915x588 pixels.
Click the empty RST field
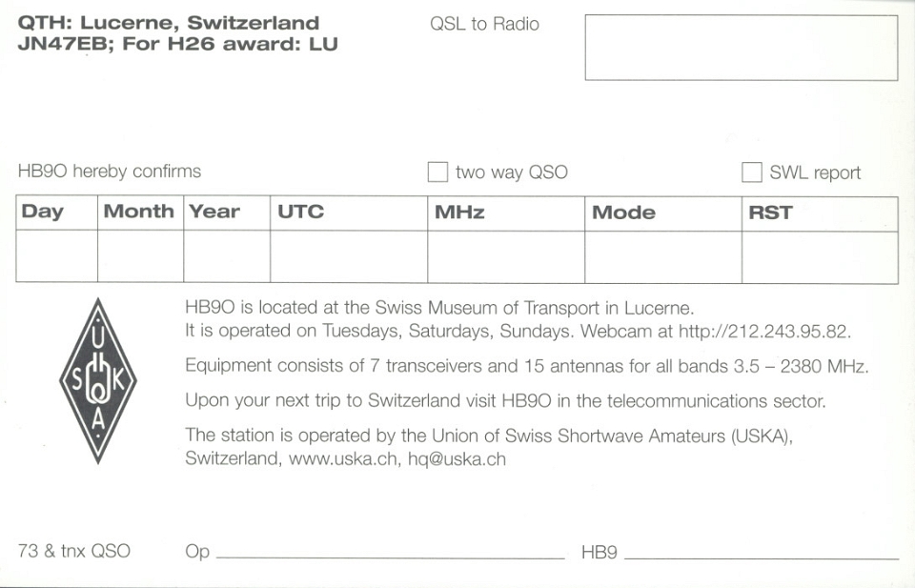(820, 258)
